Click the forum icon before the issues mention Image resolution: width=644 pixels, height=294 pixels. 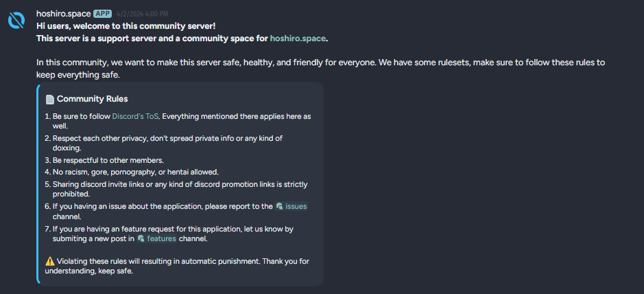280,206
